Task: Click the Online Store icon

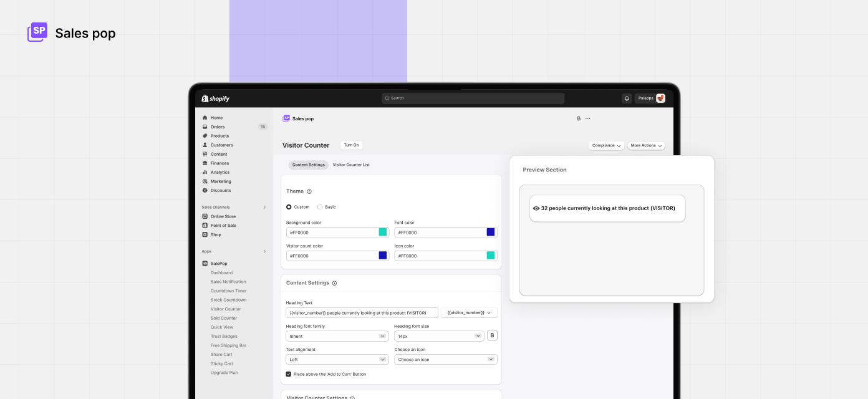Action: (205, 216)
